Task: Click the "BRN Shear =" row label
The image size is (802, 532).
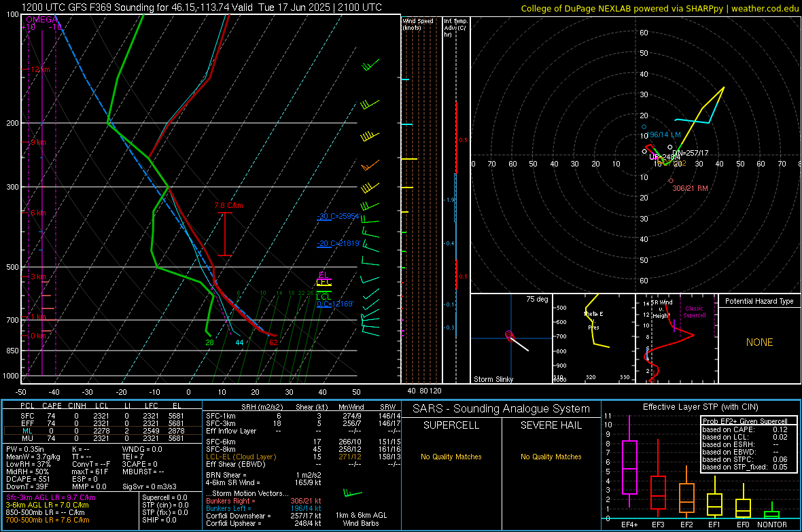Action: click(x=226, y=475)
